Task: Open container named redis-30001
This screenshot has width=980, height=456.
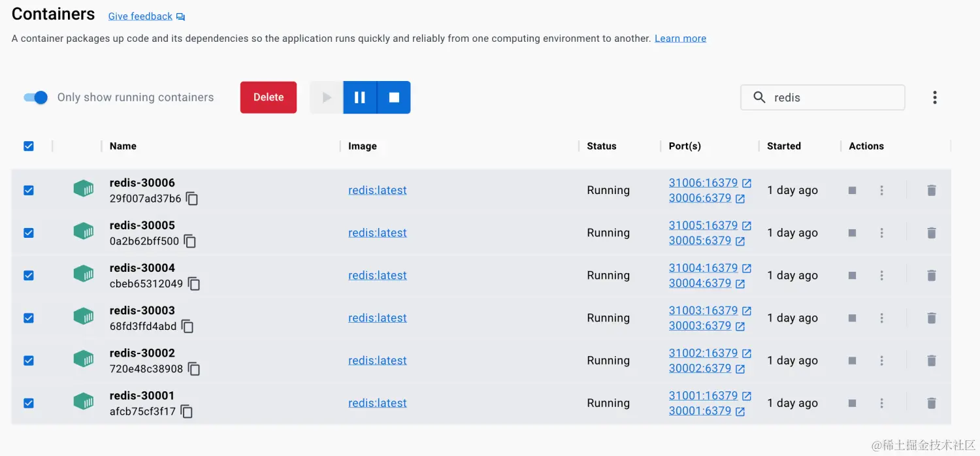Action: pos(142,396)
